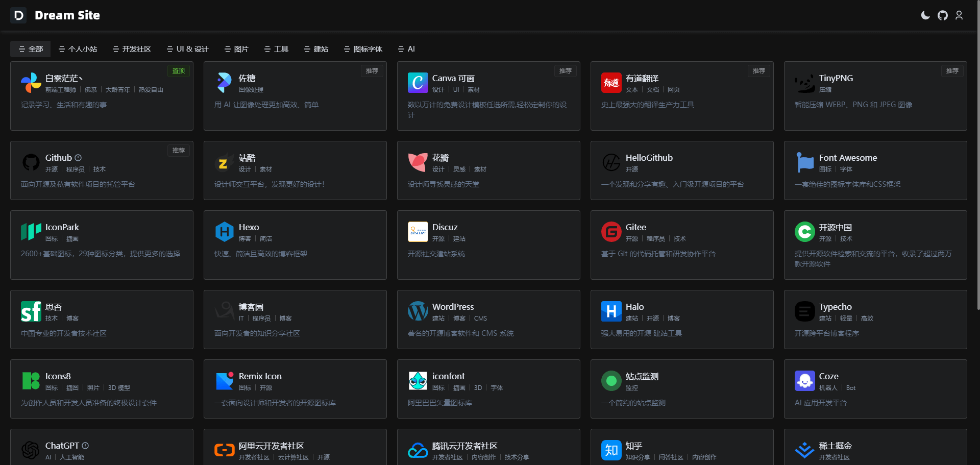Click text 'AI 应用开发平台'
980x465 pixels.
(x=821, y=403)
